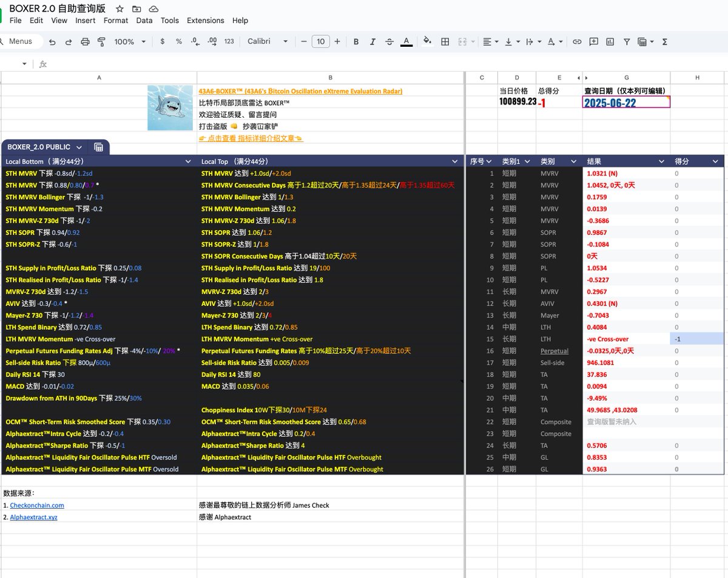Open text rotation dropdown

tap(554, 42)
